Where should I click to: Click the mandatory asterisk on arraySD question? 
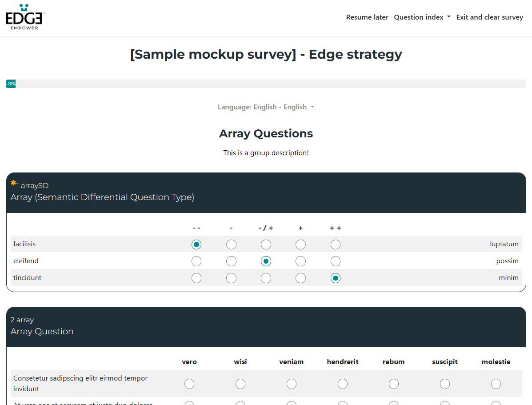(13, 183)
